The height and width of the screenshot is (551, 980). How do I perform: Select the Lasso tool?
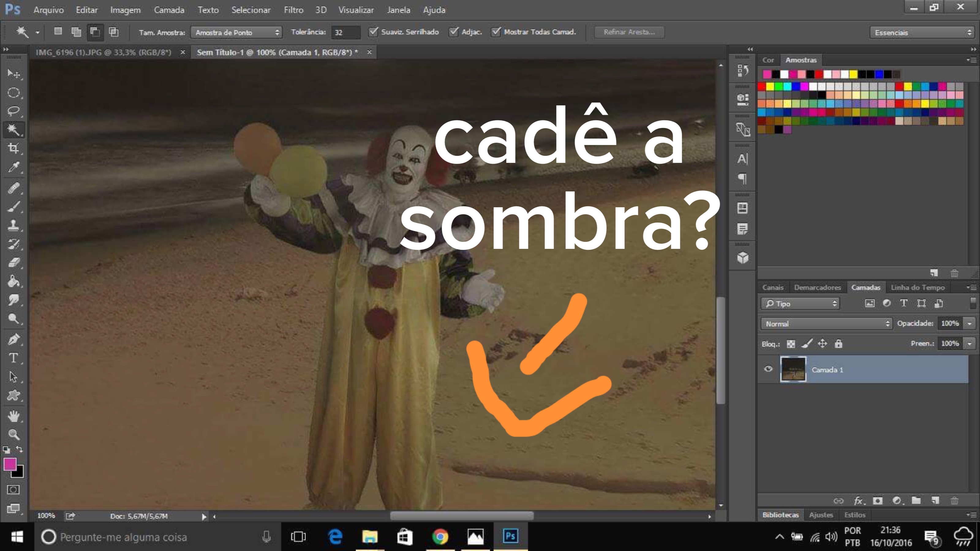click(14, 111)
